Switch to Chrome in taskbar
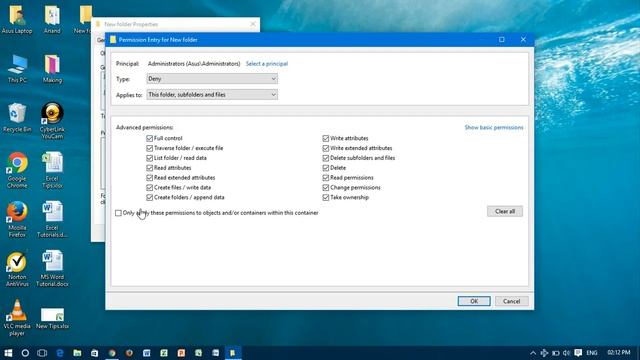This screenshot has height=360, width=640. pyautogui.click(x=112, y=353)
